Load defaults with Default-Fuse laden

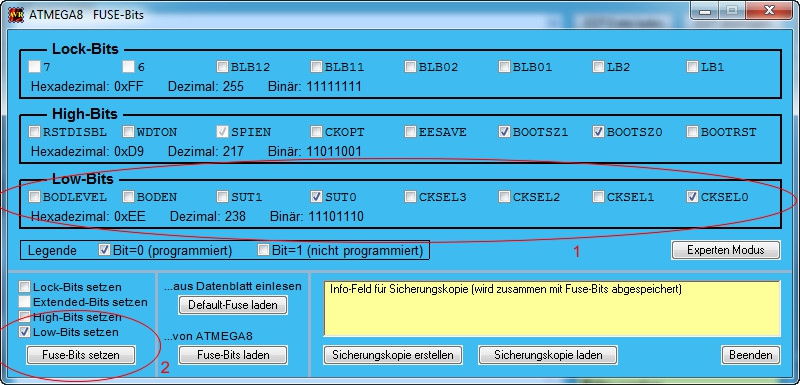coord(233,305)
